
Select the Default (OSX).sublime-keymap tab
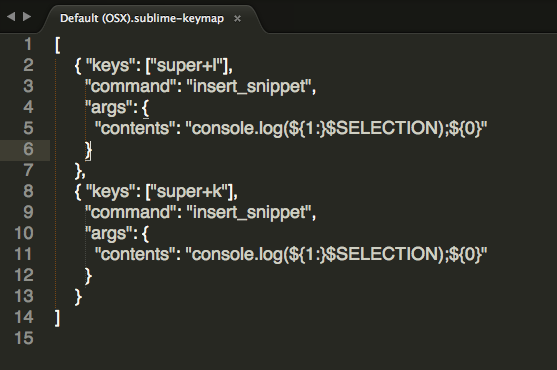tap(142, 18)
